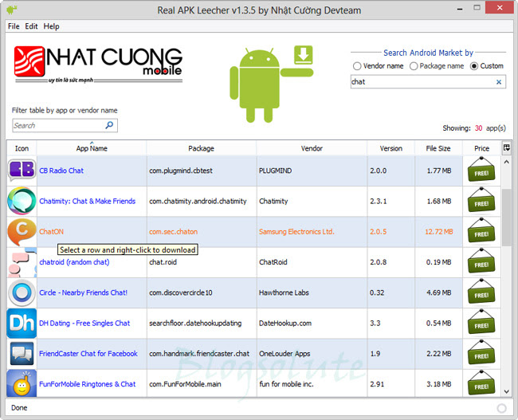Click the 12.72 MB file size cell
This screenshot has height=420, width=518.
pos(439,232)
